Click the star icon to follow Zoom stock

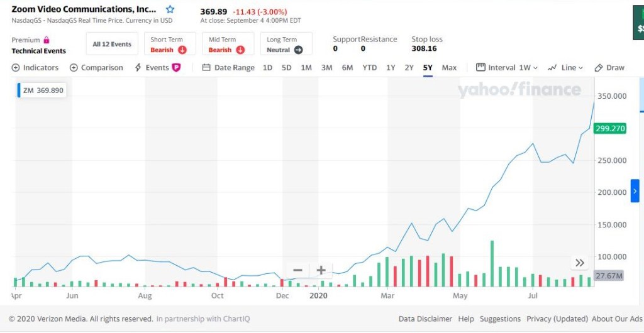coord(170,9)
